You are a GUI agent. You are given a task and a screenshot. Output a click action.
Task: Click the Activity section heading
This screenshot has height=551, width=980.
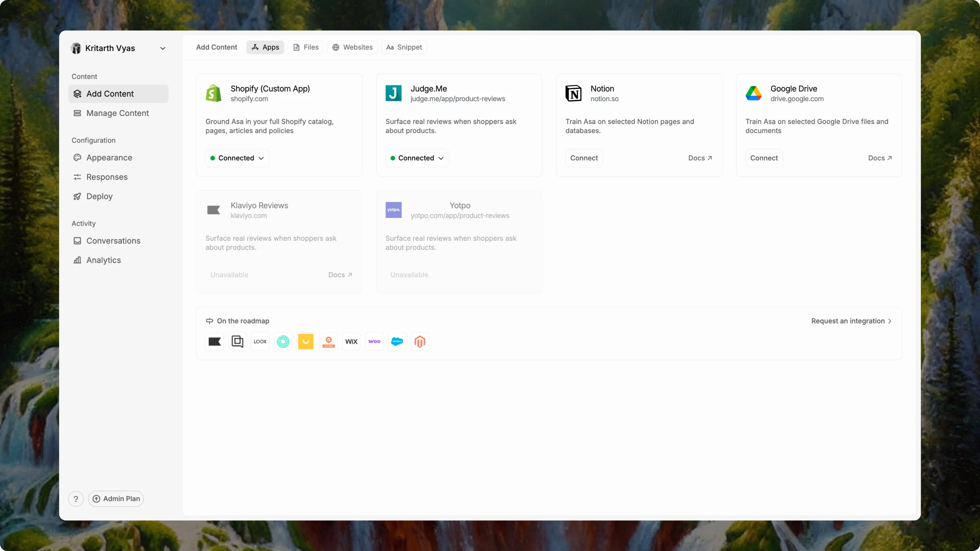(84, 224)
